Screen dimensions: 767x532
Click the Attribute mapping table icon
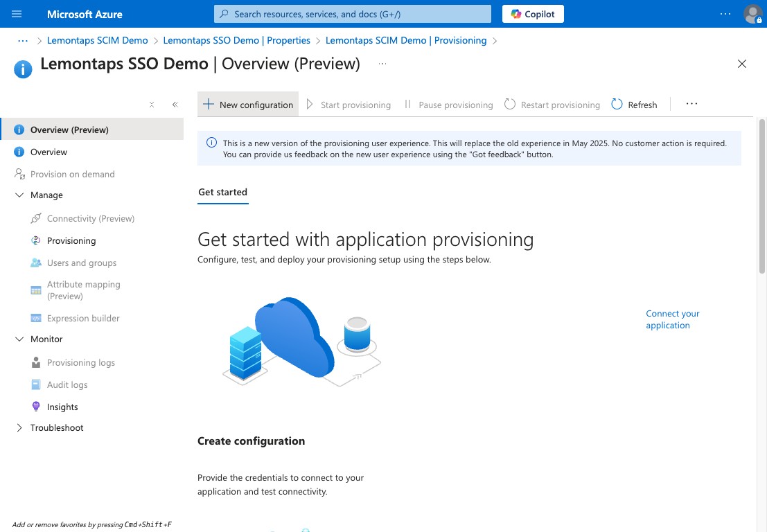[x=36, y=290]
